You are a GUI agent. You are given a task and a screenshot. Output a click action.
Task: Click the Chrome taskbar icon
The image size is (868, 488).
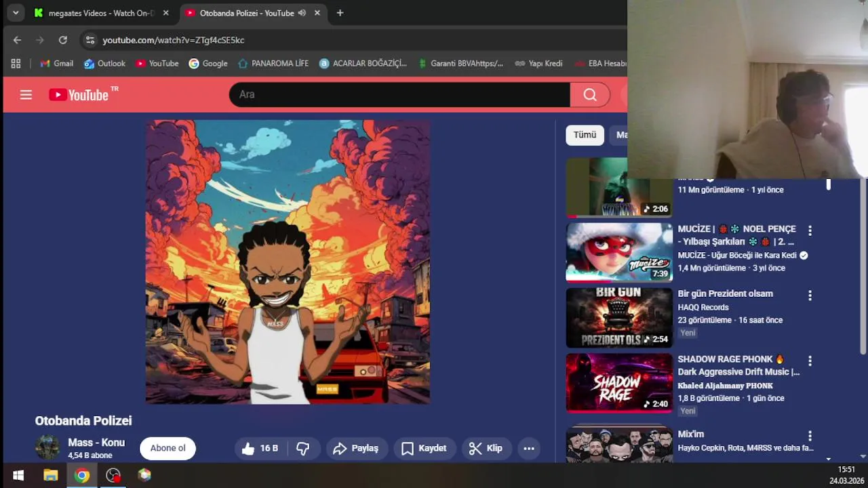tap(82, 475)
